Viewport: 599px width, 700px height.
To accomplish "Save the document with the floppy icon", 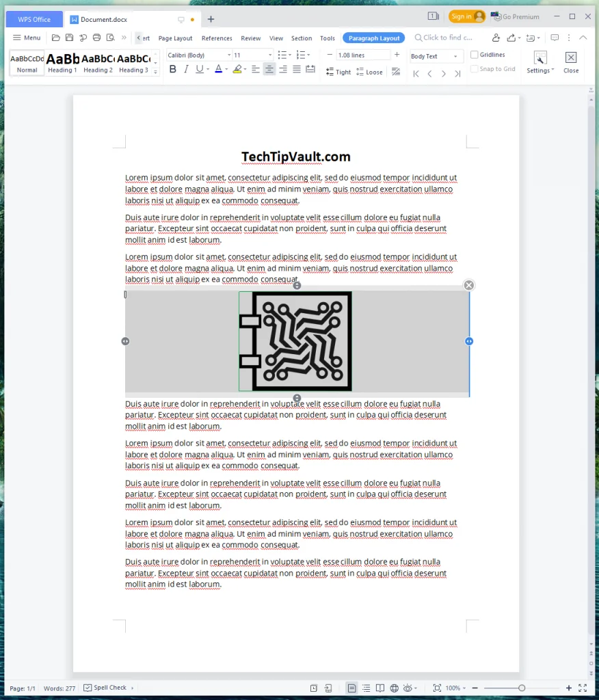I will (69, 38).
